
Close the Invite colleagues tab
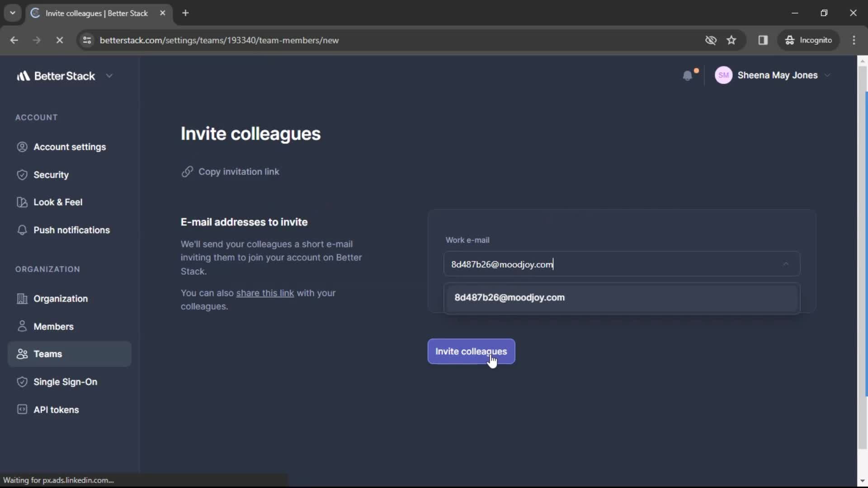pyautogui.click(x=163, y=13)
